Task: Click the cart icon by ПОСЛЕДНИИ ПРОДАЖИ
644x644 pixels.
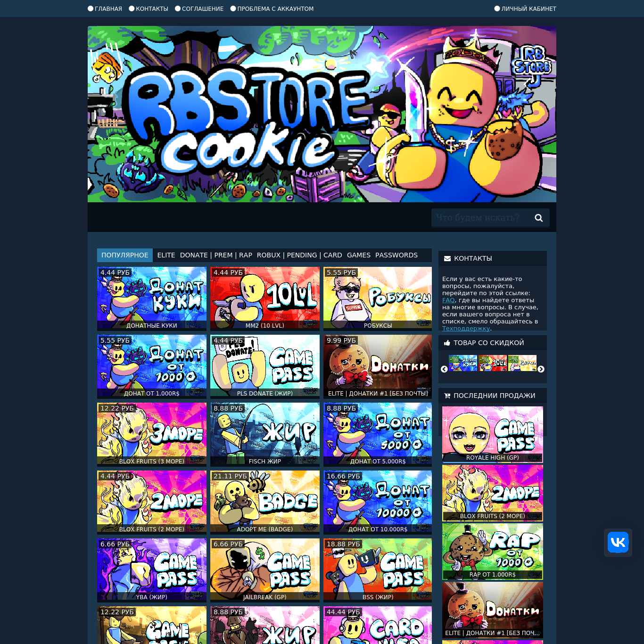Action: pyautogui.click(x=447, y=396)
